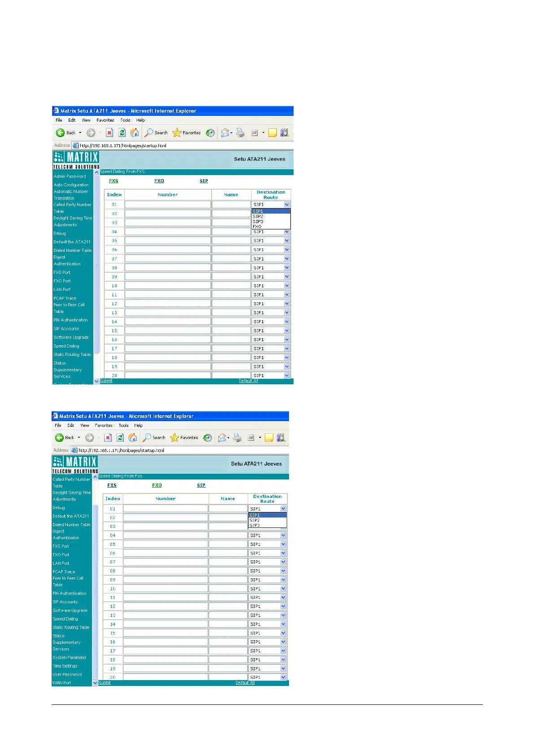The height and width of the screenshot is (756, 534).
Task: Click yellow Discuss note icon, upper window
Action: click(272, 133)
